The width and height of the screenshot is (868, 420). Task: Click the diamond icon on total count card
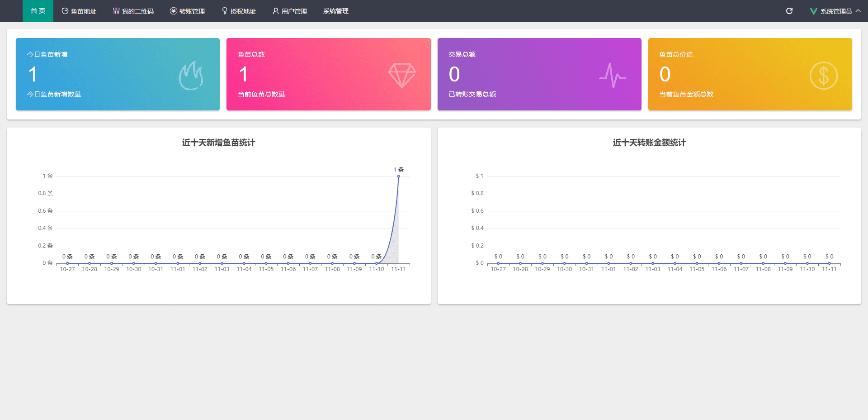[x=401, y=75]
